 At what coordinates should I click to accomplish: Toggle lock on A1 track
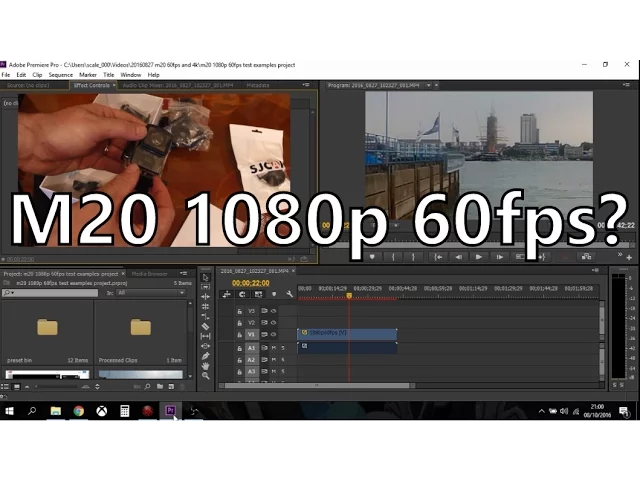tap(240, 349)
